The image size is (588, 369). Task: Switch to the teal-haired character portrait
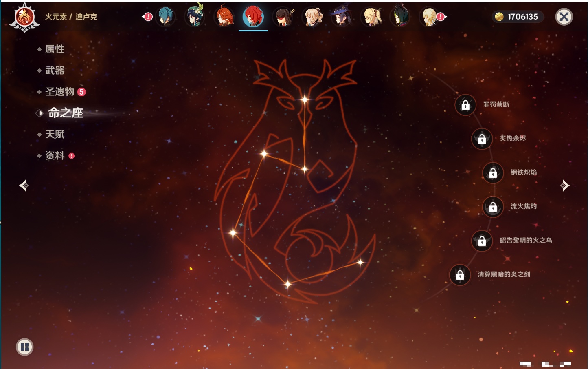(166, 17)
